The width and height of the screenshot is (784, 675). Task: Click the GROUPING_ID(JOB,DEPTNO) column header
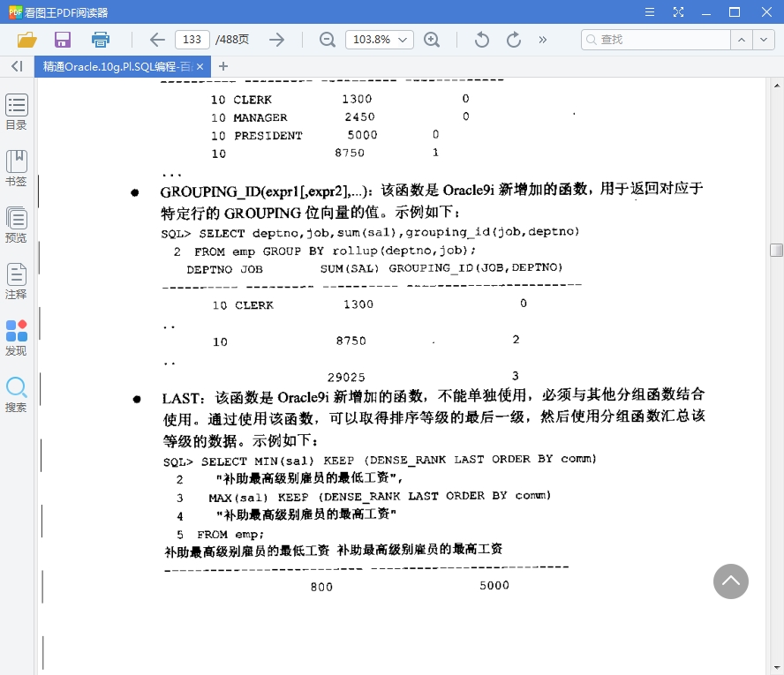pos(476,268)
